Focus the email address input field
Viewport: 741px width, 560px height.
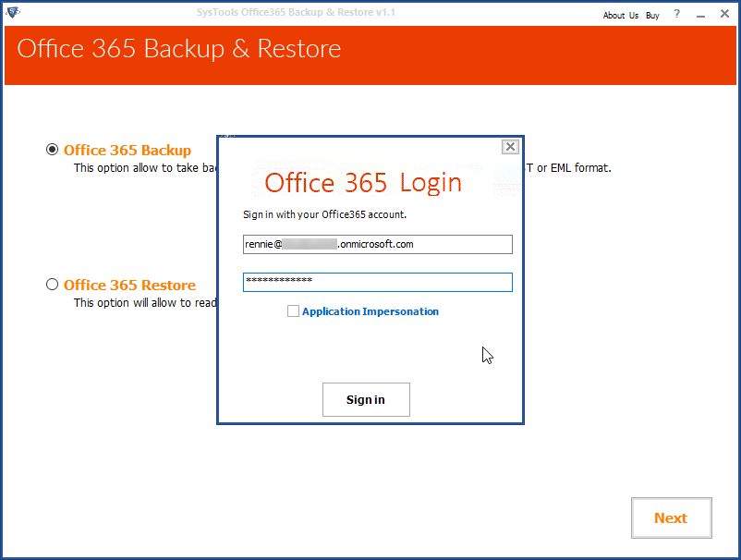[x=378, y=244]
